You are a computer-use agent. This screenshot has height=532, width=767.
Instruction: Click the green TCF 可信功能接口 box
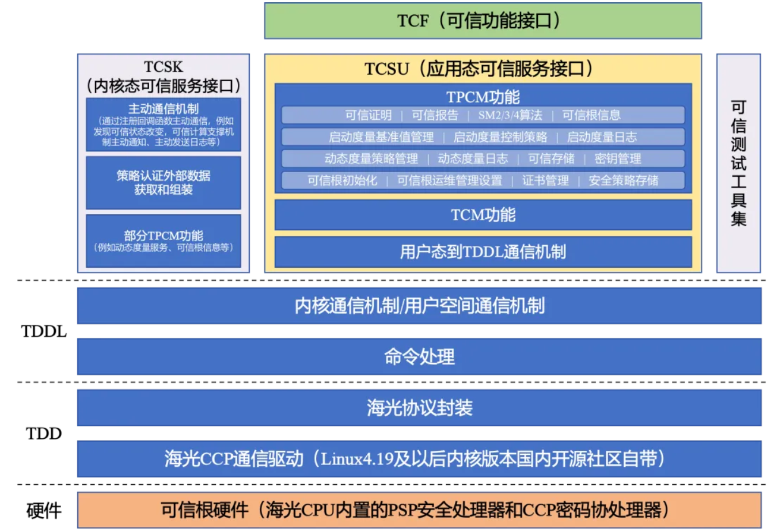tap(483, 21)
